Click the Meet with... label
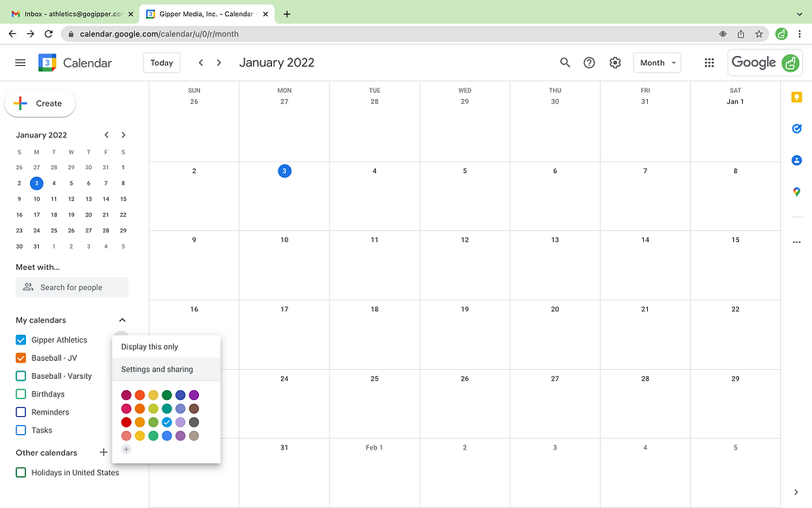Screen dimensions: 812x508 tap(37, 267)
